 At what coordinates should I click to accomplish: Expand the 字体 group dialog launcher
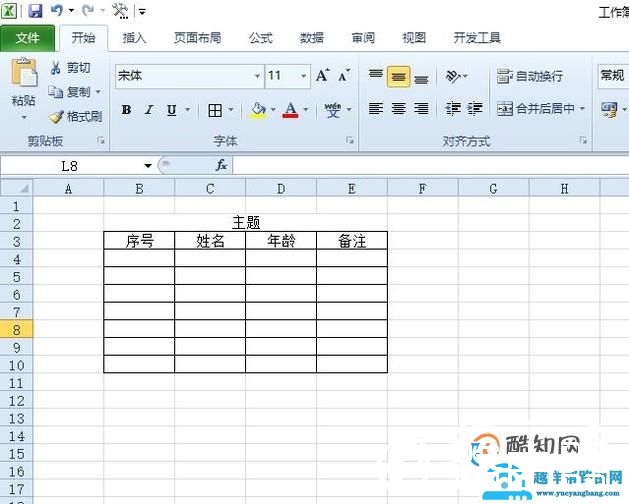click(x=349, y=140)
